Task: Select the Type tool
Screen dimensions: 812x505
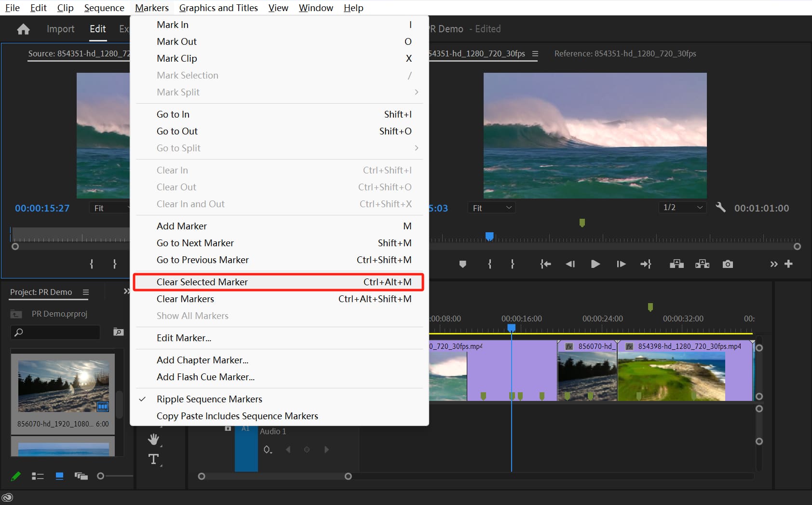Action: (x=153, y=459)
